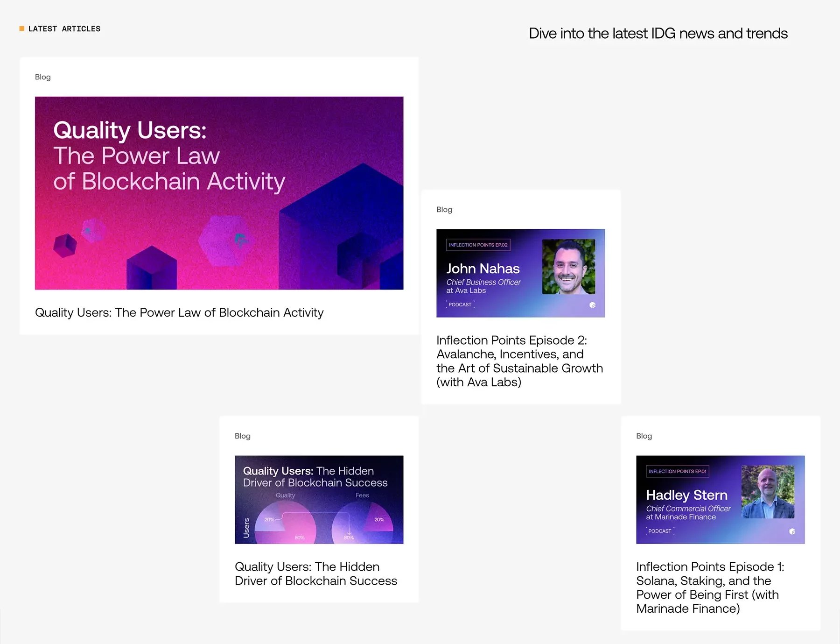This screenshot has width=840, height=644.
Task: Click the title 'Quality Users: The Power Law of Blockchain Activity'
Action: coord(179,312)
